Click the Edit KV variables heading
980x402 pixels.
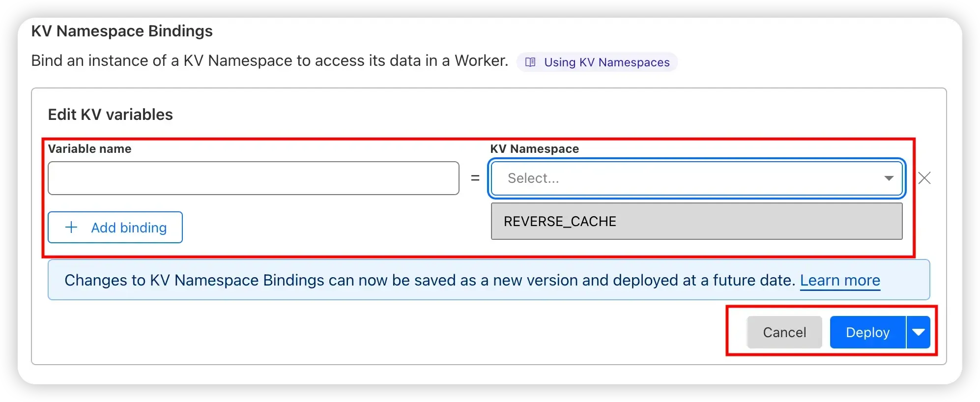(111, 115)
